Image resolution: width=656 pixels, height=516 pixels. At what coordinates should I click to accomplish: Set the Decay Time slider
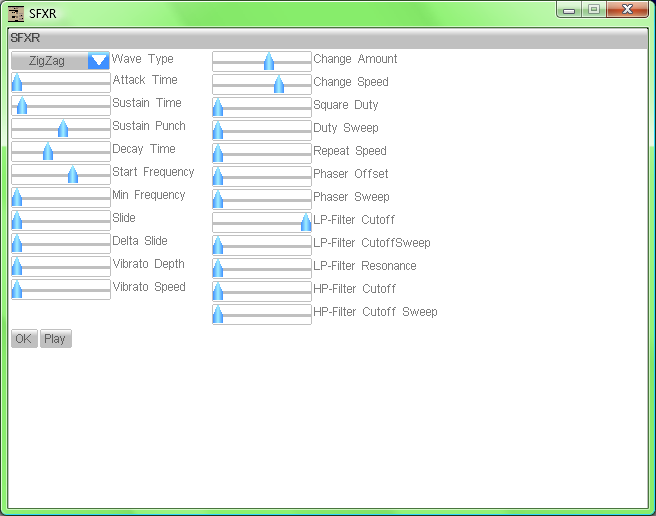point(61,151)
